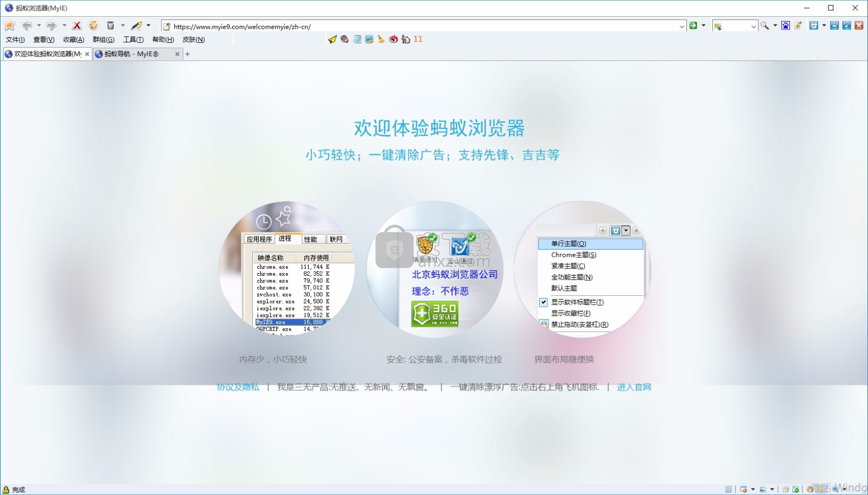Open the Go button dropdown arrow
868x495 pixels.
704,26
